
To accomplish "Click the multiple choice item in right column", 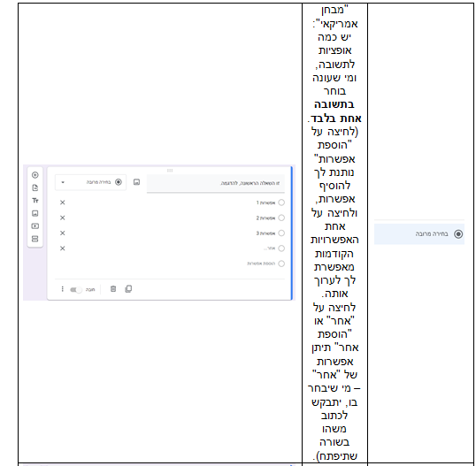I will (x=419, y=234).
